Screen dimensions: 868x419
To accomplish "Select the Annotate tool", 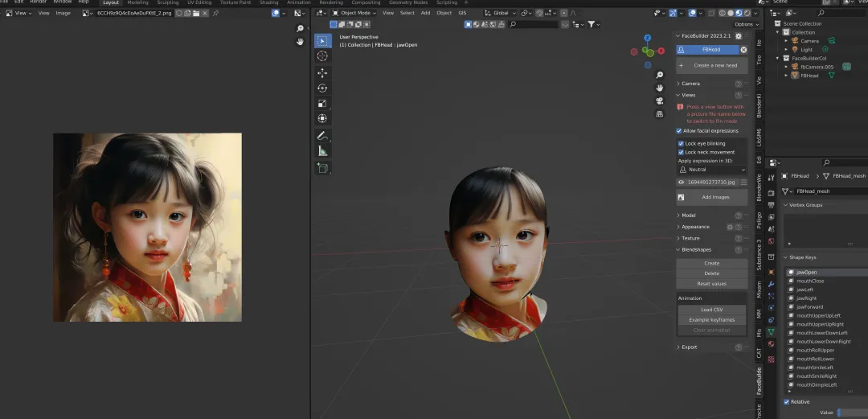I will click(x=322, y=135).
